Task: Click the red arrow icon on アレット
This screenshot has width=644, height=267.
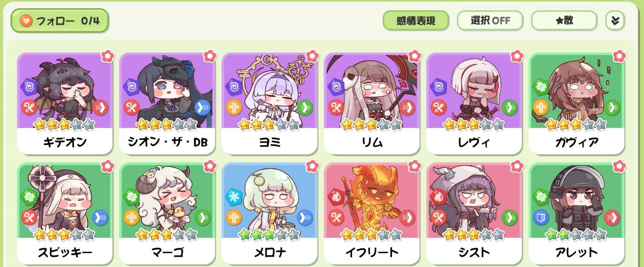Action: point(612,217)
